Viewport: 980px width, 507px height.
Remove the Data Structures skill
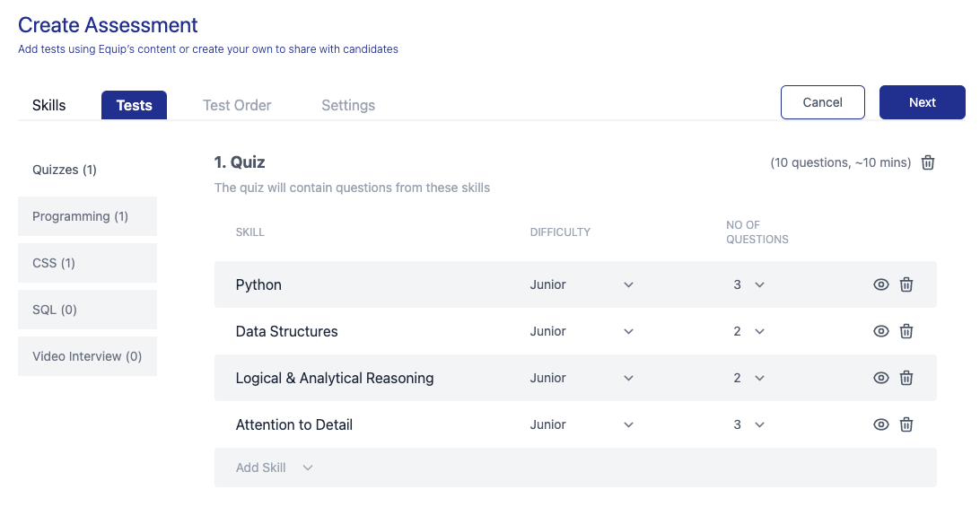906,331
